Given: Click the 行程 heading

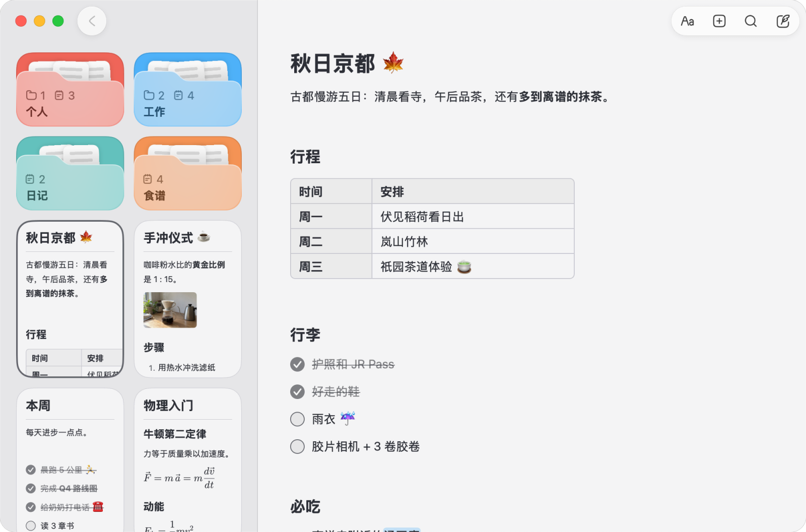Looking at the screenshot, I should tap(305, 157).
